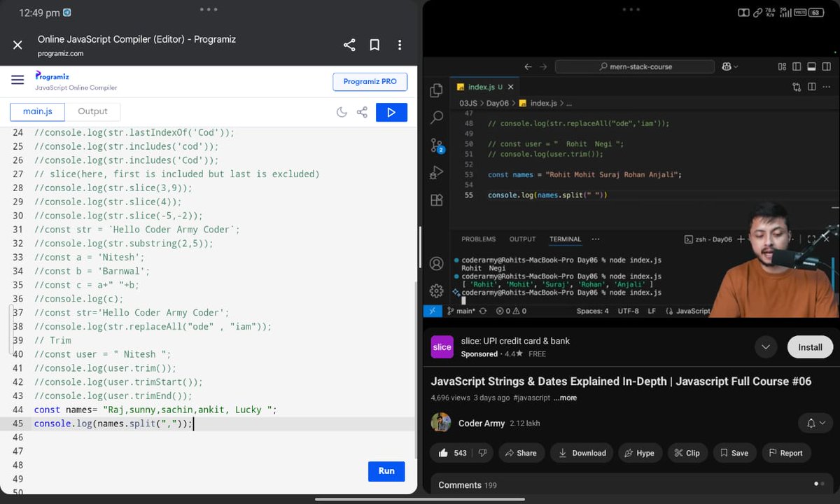Click Spaces: 4 in status bar
The height and width of the screenshot is (504, 840).
(x=592, y=311)
